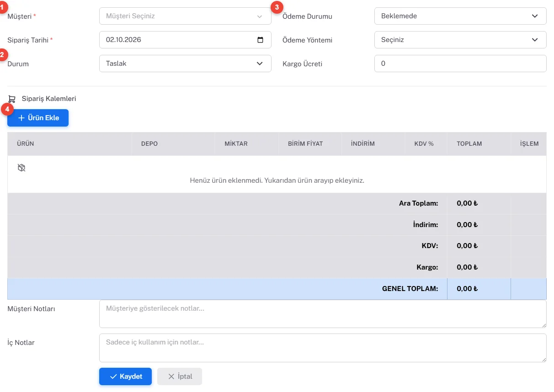Screen dimensions: 554x392
Task: Open the Müşteri Seçiniz customer dropdown
Action: tap(185, 16)
